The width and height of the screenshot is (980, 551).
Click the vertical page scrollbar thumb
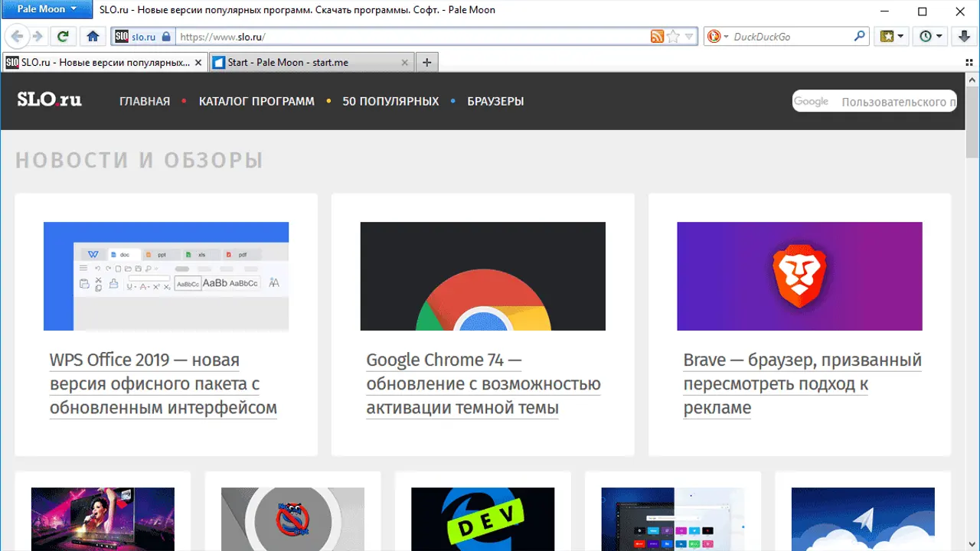pos(972,122)
